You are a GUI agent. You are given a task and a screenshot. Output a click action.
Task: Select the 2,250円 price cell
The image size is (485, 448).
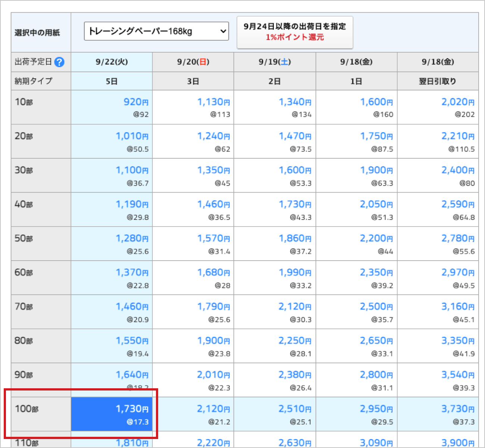pyautogui.click(x=275, y=346)
